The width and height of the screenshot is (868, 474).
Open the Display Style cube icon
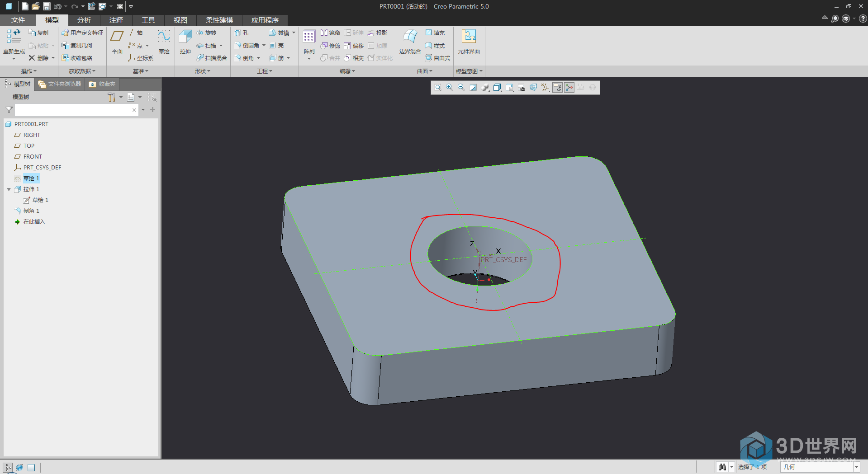497,88
